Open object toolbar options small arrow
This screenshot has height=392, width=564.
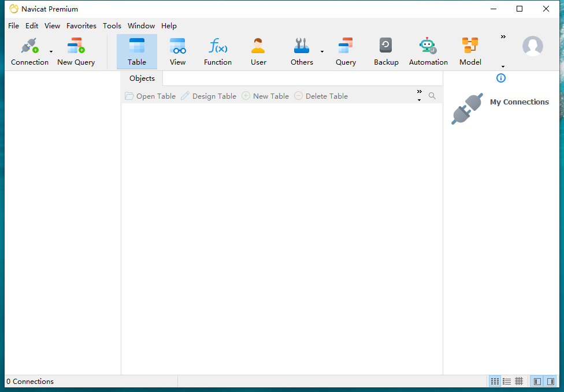coord(419,100)
